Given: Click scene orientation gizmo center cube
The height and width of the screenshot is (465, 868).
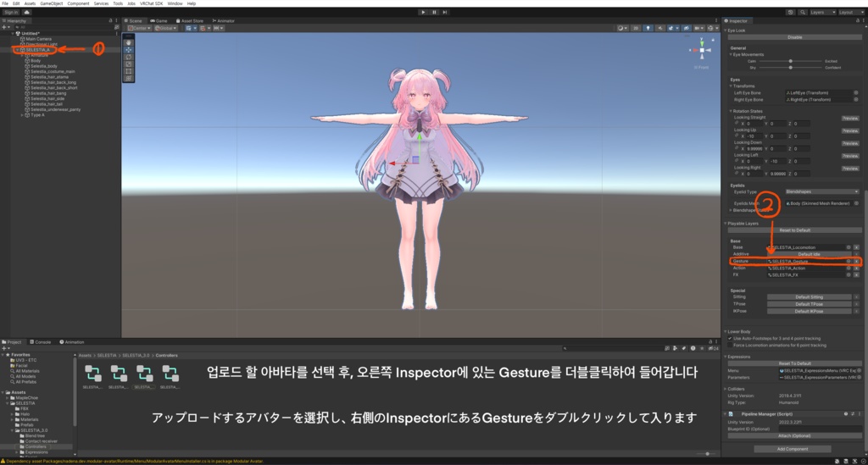Looking at the screenshot, I should click(702, 50).
